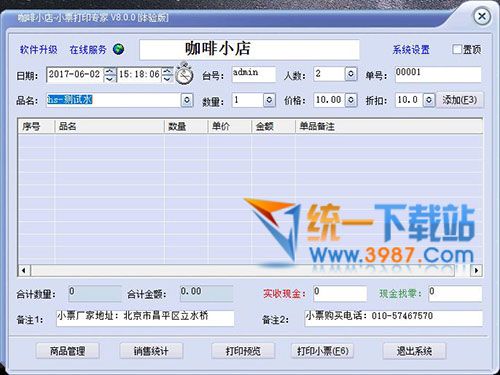Viewport: 500px width, 375px height.
Task: Click the date field spinner arrows
Action: pos(110,74)
